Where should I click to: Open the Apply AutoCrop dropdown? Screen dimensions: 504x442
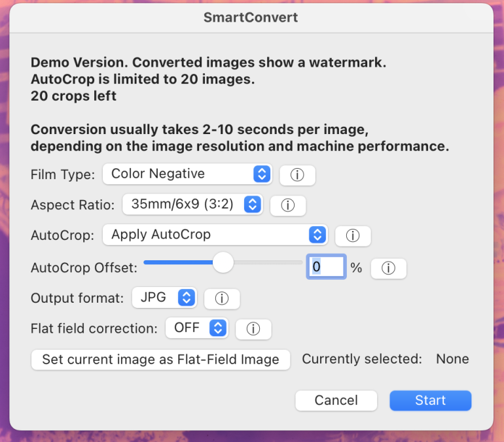[x=215, y=235]
